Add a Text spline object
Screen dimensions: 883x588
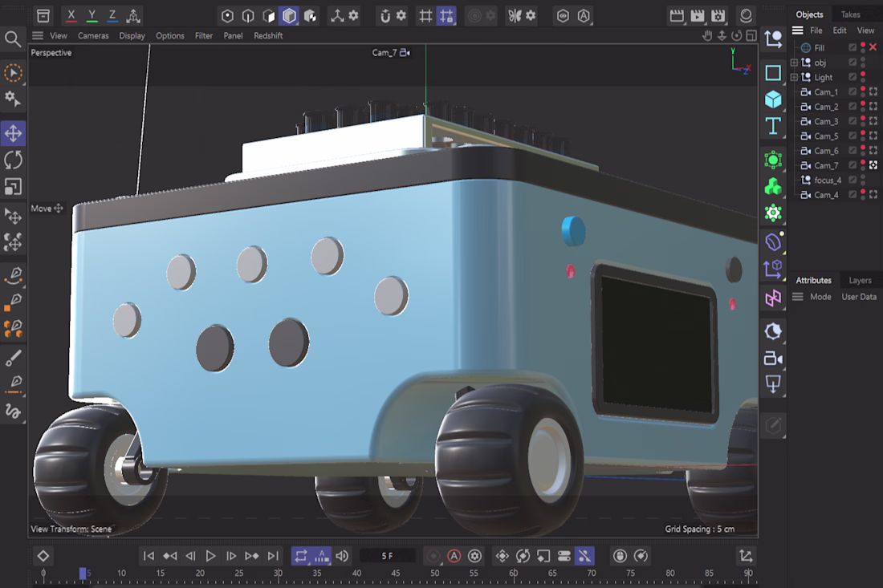tap(773, 126)
